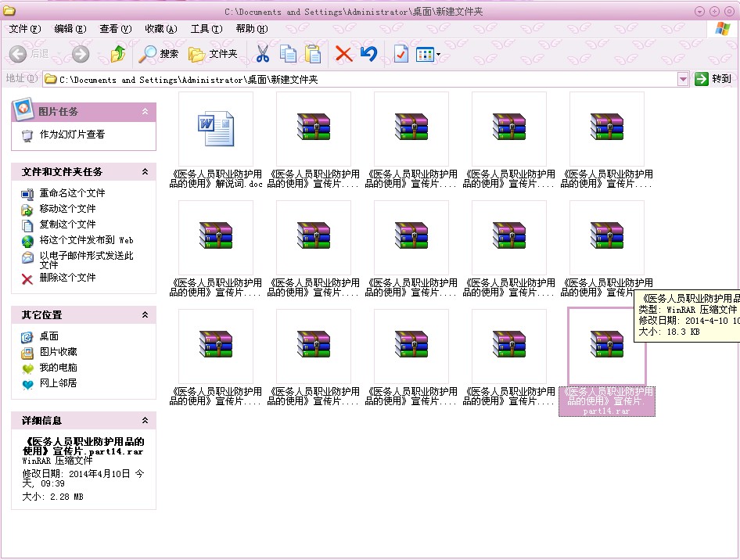
Task: Click 我的电脑 in other places
Action: pos(58,368)
